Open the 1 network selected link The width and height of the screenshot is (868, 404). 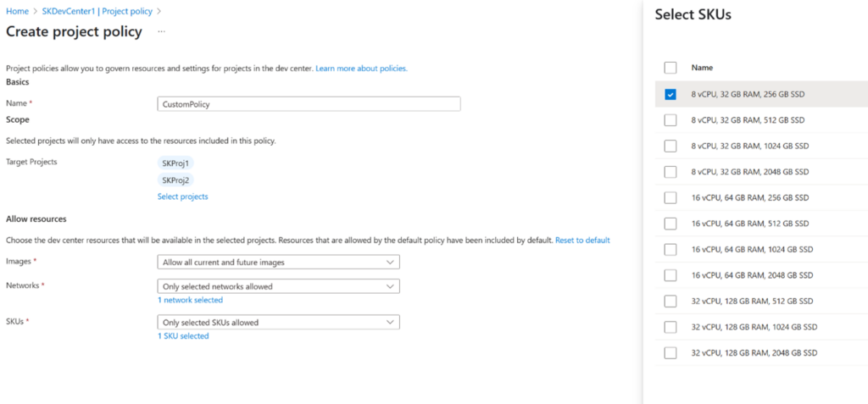[190, 300]
